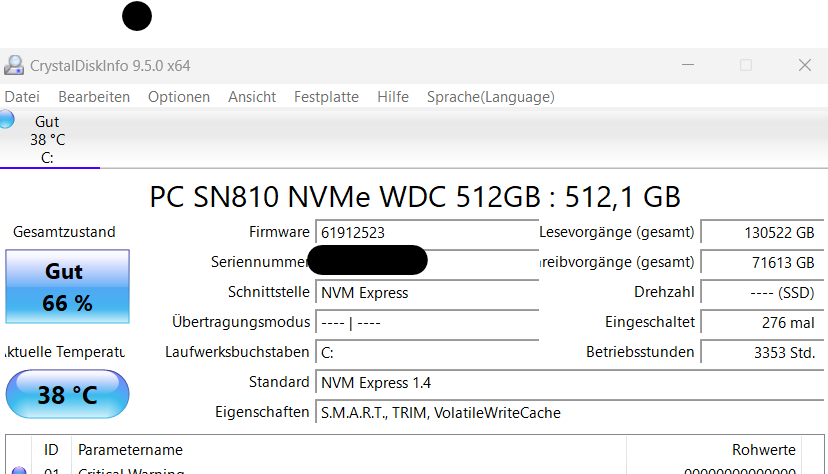This screenshot has height=474, width=828.
Task: Open the Ansicht menu
Action: (x=252, y=97)
